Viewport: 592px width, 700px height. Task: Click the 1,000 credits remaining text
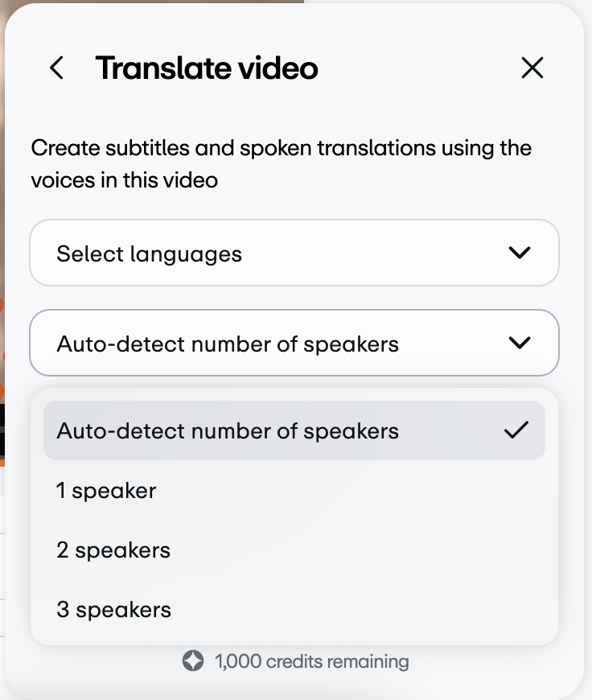pyautogui.click(x=311, y=661)
